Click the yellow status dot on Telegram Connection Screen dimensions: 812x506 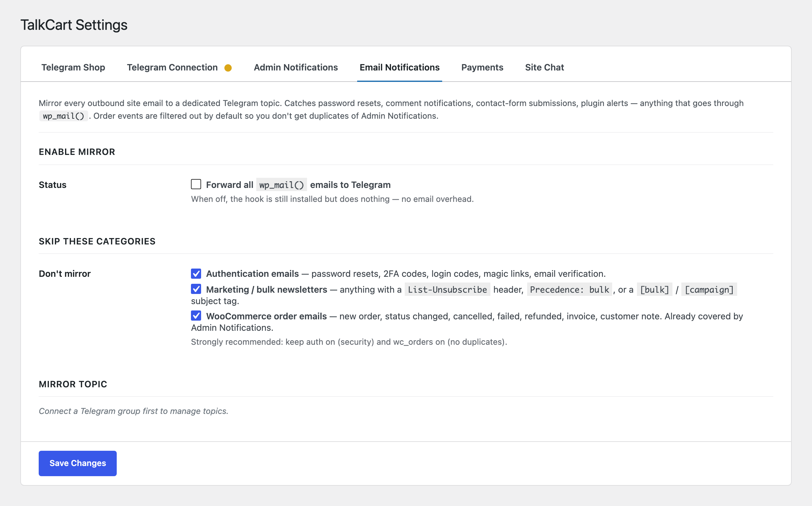[x=228, y=68]
